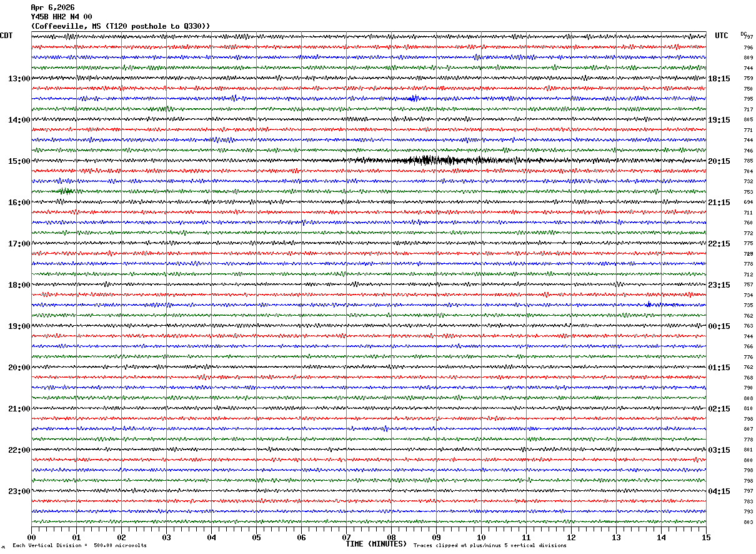Click the DC offset value 803
Viewport: 756px width, 554px height.
pyautogui.click(x=748, y=522)
